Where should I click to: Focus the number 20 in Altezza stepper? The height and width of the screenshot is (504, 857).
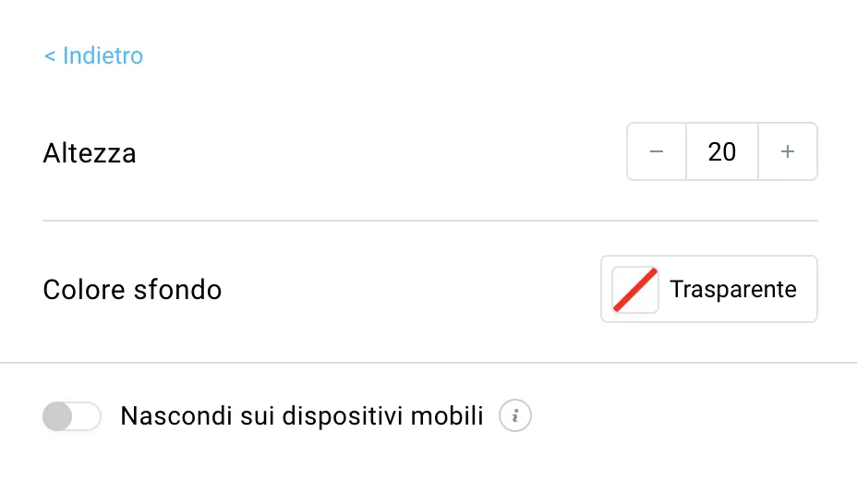coord(722,151)
